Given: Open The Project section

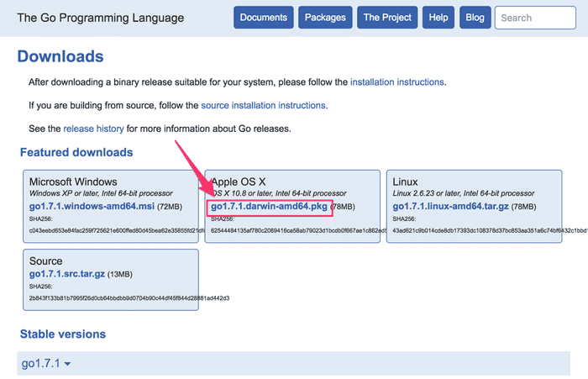Looking at the screenshot, I should tap(387, 17).
